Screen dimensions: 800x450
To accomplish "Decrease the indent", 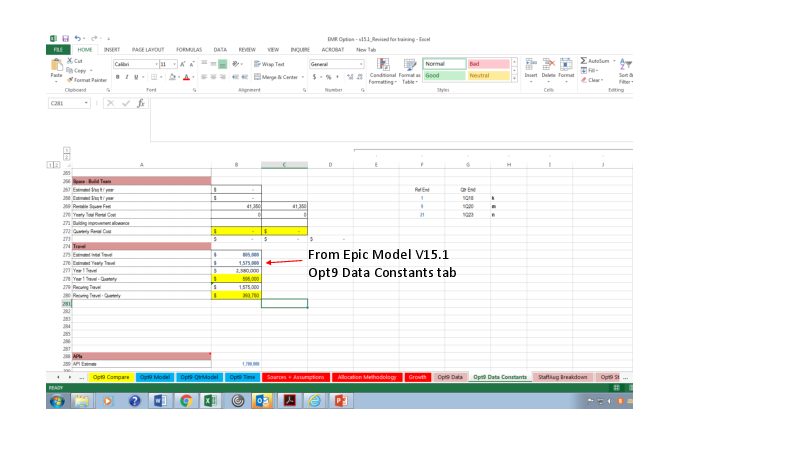I will 235,77.
